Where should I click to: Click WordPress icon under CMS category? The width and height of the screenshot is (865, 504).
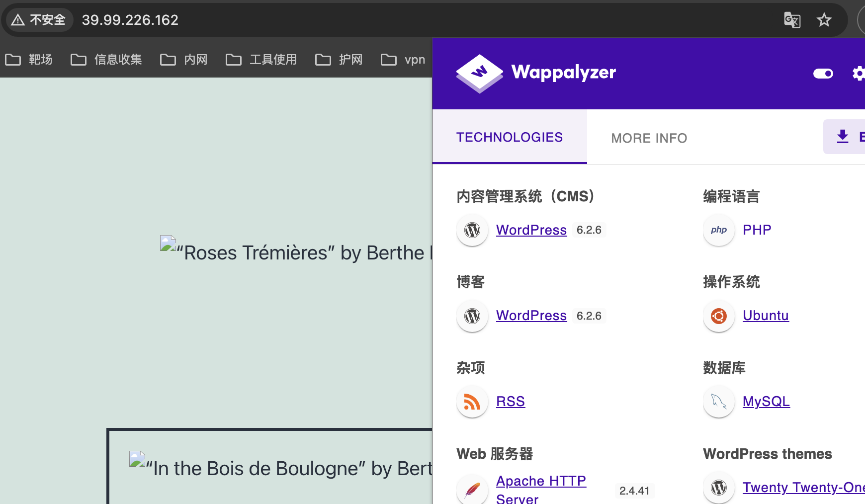tap(472, 230)
